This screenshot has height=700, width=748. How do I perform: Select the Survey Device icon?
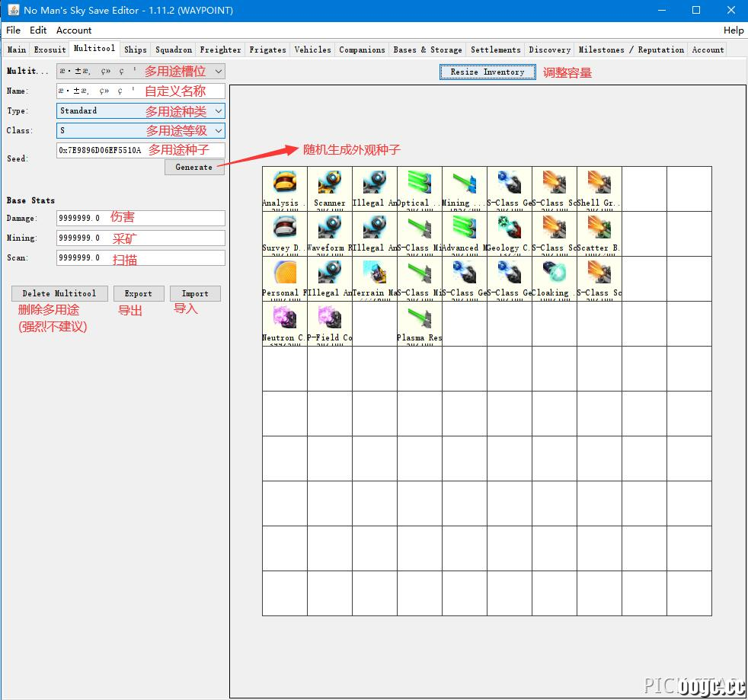pos(285,234)
